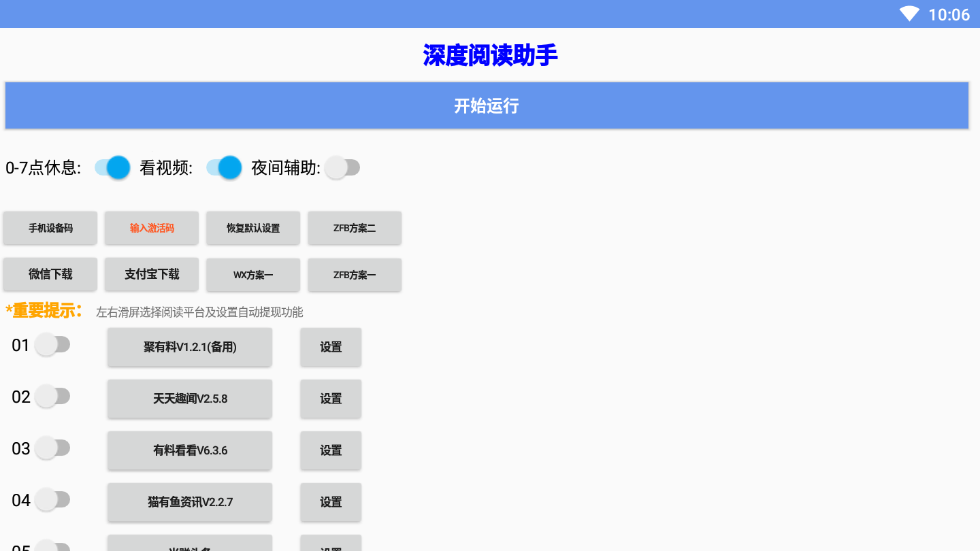Enable the 夜间辅助 switch

[x=342, y=167]
